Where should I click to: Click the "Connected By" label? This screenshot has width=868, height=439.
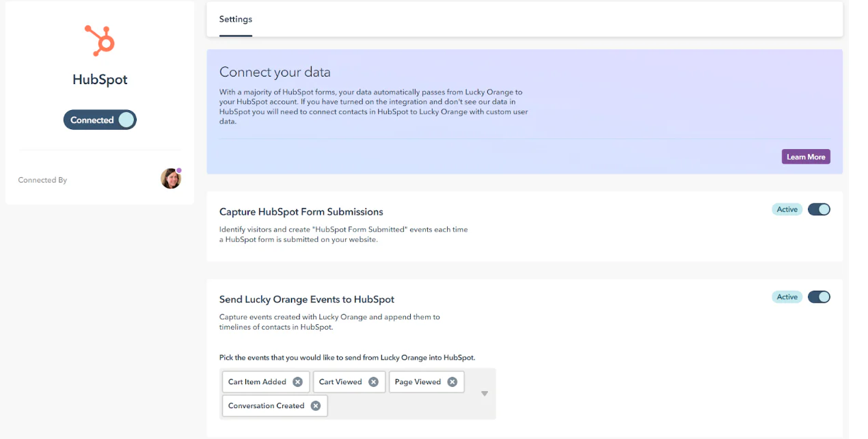42,180
